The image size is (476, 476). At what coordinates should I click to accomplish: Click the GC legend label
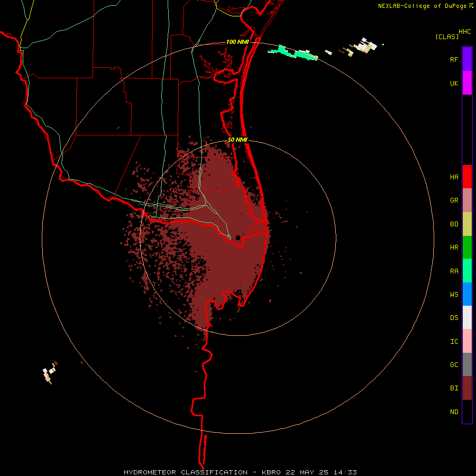[x=454, y=365]
